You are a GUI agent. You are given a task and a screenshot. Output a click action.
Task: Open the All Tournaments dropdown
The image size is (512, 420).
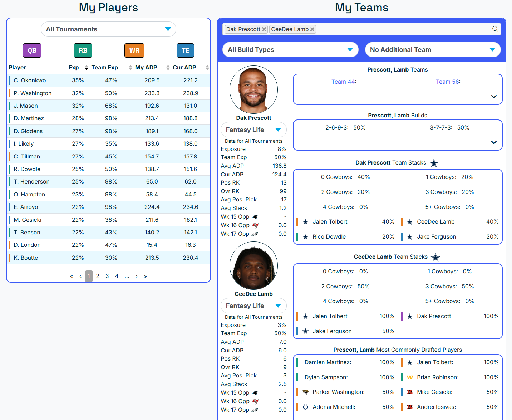tap(108, 29)
